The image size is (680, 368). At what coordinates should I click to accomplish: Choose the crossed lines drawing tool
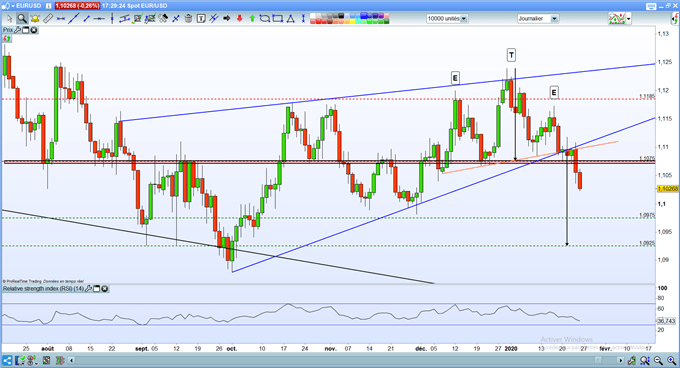(213, 19)
